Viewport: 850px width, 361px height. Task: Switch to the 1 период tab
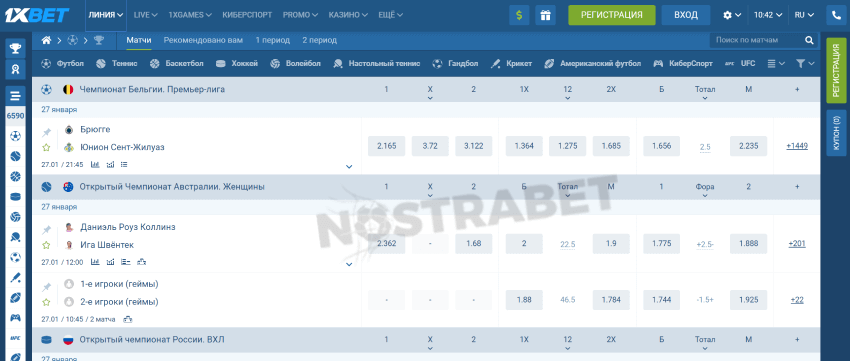point(273,40)
